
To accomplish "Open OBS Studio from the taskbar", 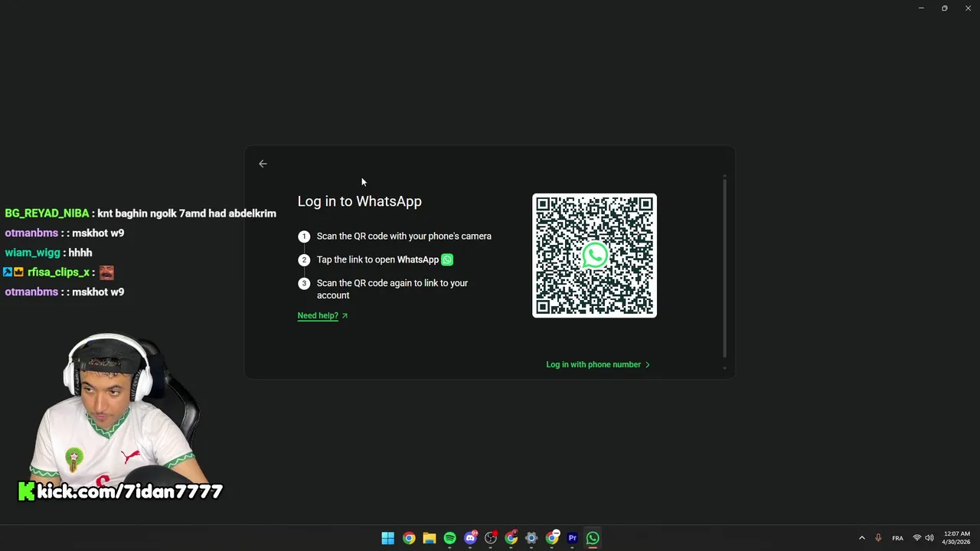I will click(491, 538).
